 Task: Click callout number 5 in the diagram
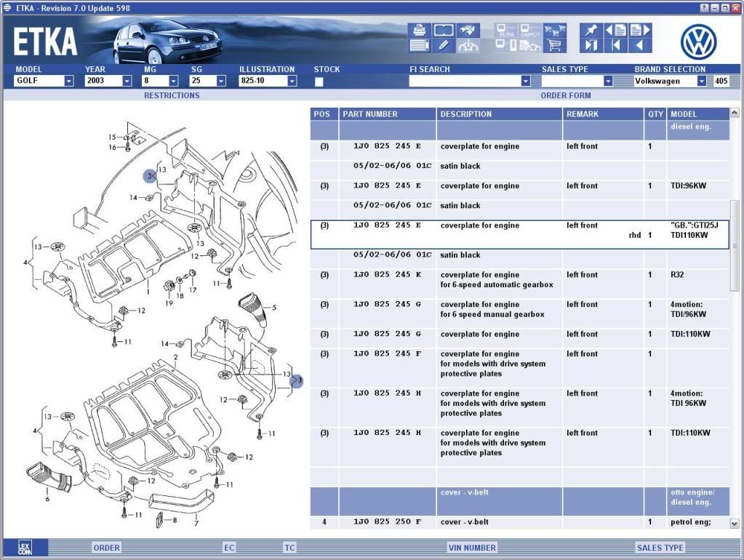click(274, 307)
